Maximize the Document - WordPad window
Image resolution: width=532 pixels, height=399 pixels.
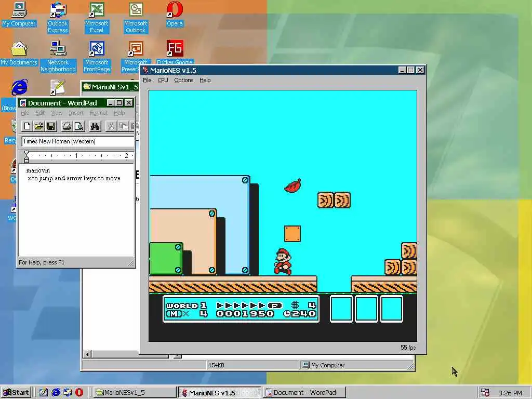pos(119,103)
